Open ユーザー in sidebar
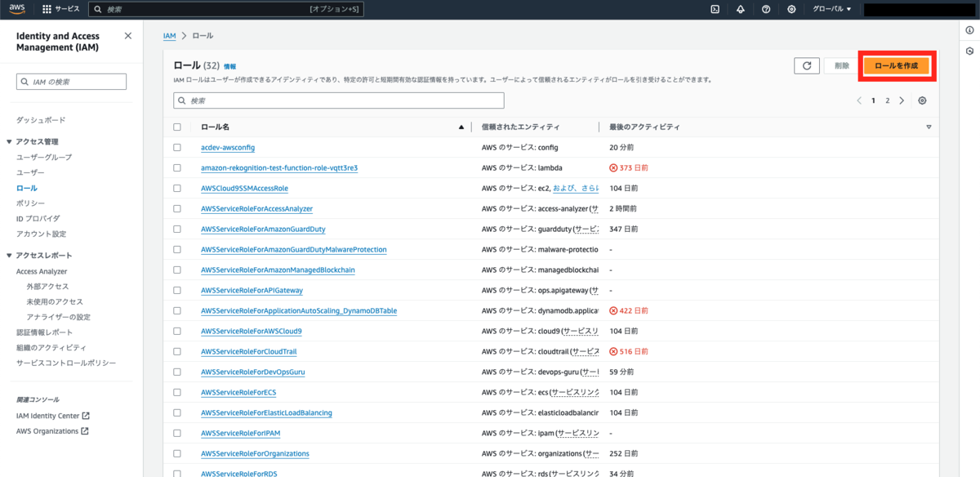Screen dimensions: 980x477 click(x=30, y=173)
